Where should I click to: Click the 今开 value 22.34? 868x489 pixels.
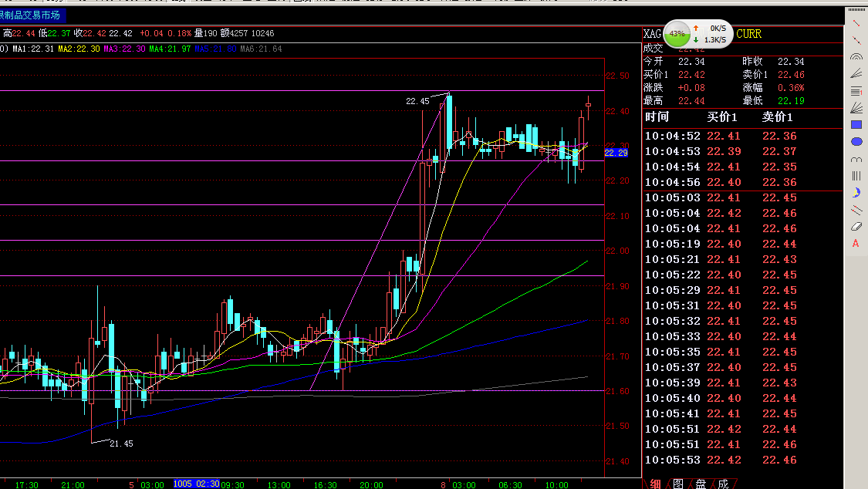pyautogui.click(x=691, y=62)
